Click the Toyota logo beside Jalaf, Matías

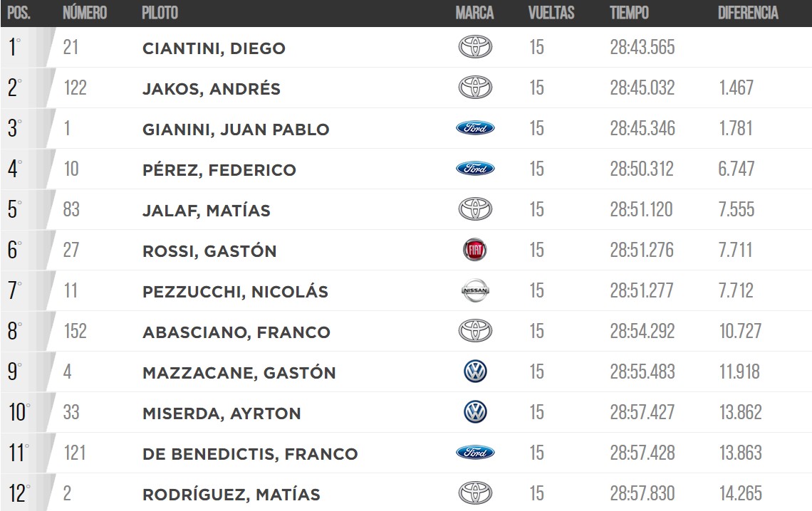[x=475, y=209]
